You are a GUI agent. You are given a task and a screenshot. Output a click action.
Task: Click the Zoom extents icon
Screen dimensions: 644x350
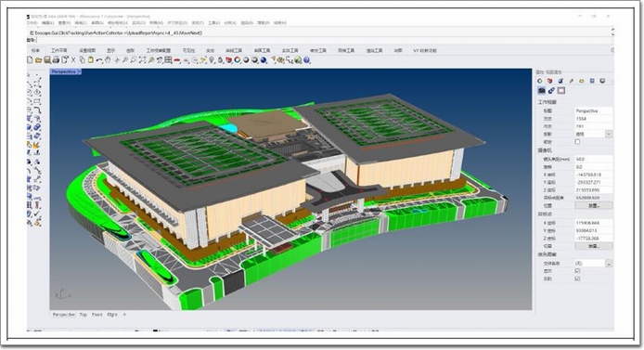142,60
